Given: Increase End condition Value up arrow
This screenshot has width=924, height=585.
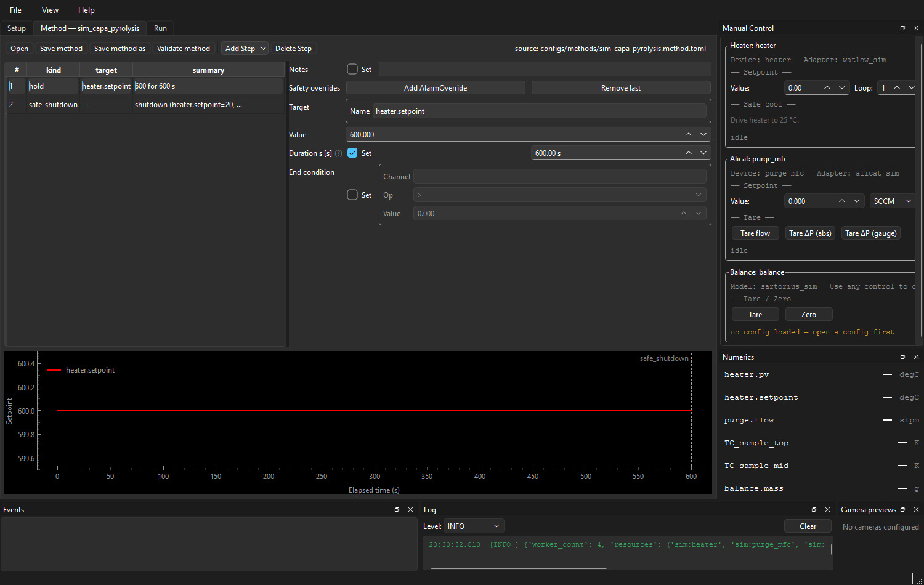Looking at the screenshot, I should tap(684, 213).
